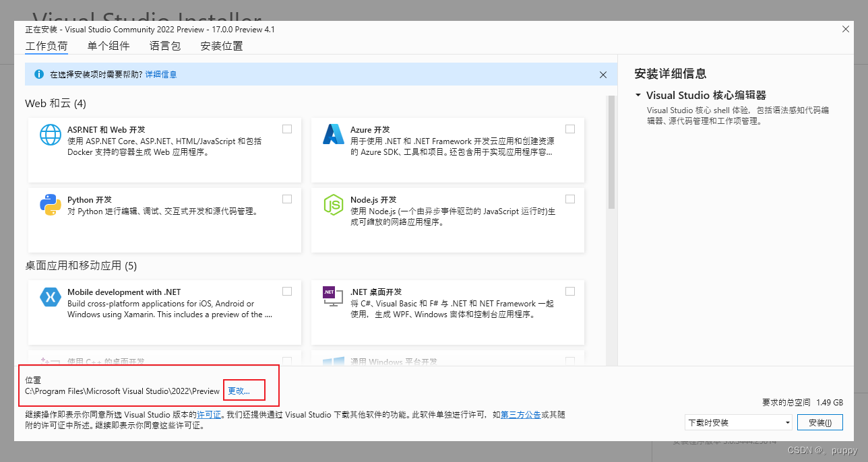This screenshot has width=868, height=462.
Task: Click the Node.js 开发 hexagon icon
Action: (x=334, y=205)
